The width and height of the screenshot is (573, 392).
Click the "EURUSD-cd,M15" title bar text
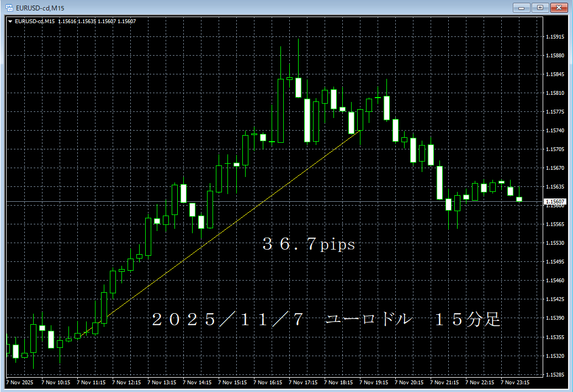point(38,7)
